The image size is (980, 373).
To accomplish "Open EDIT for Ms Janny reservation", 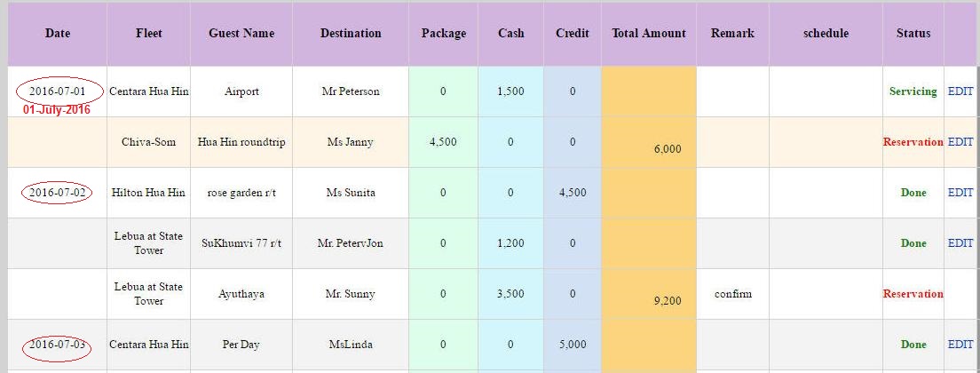I will (x=960, y=142).
